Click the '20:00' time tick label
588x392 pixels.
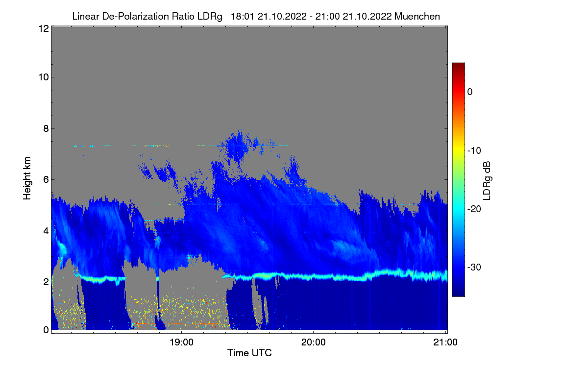pyautogui.click(x=314, y=342)
